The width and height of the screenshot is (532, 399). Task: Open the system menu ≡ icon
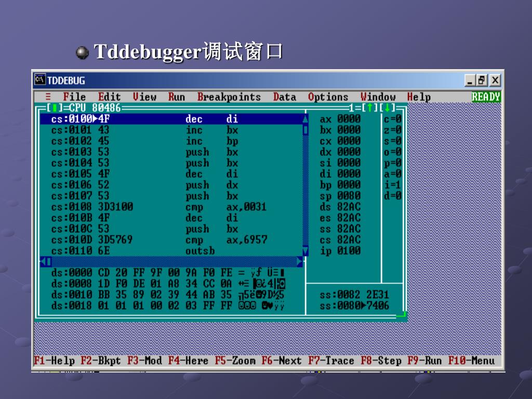pos(48,97)
